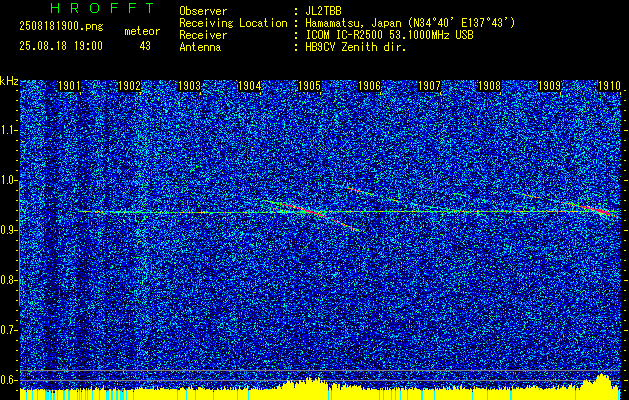Click the date stamp 25.08.18 19:00

(61, 46)
